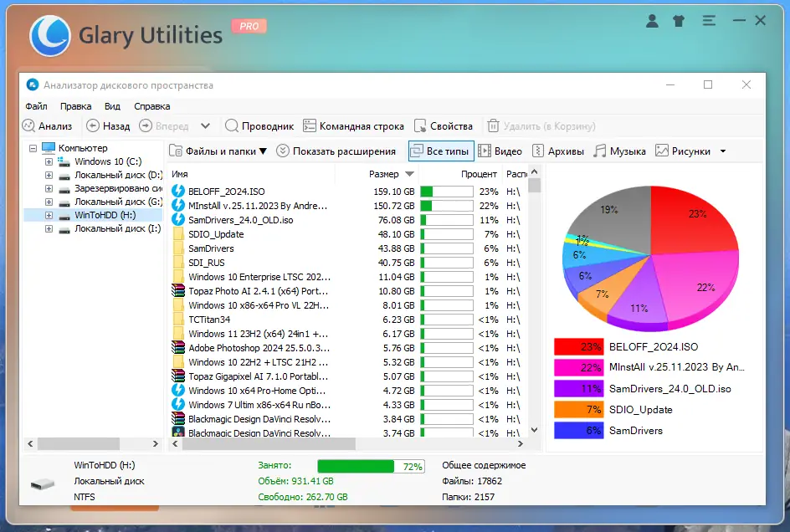Select Windows 11 23H2 (x64) 24in1 row
Screen dimensions: 790x532
click(347, 334)
